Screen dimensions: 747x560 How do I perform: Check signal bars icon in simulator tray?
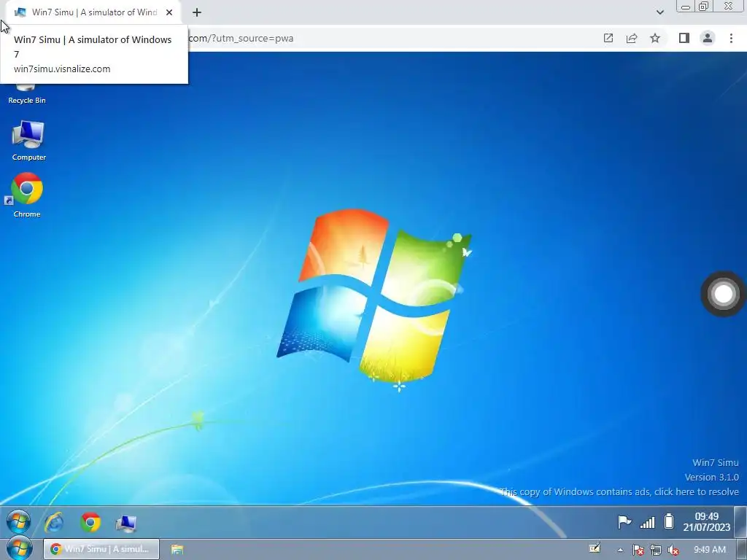647,522
